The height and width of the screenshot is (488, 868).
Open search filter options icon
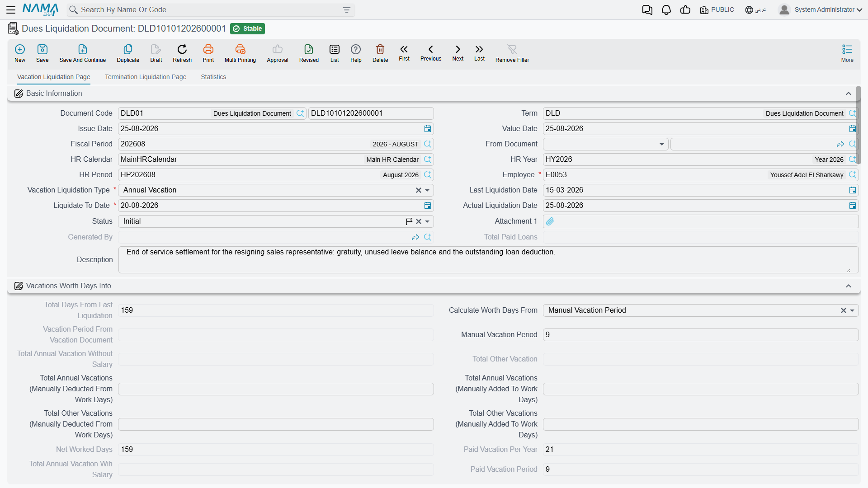[x=347, y=10]
